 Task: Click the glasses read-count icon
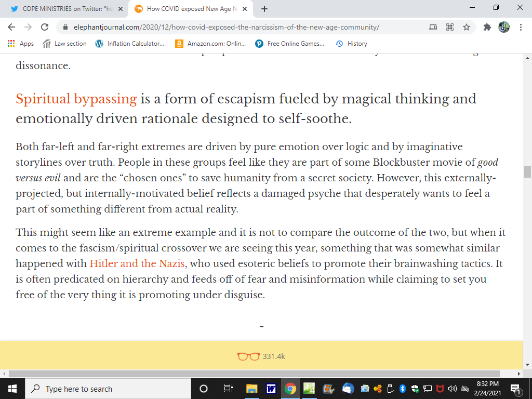click(248, 356)
